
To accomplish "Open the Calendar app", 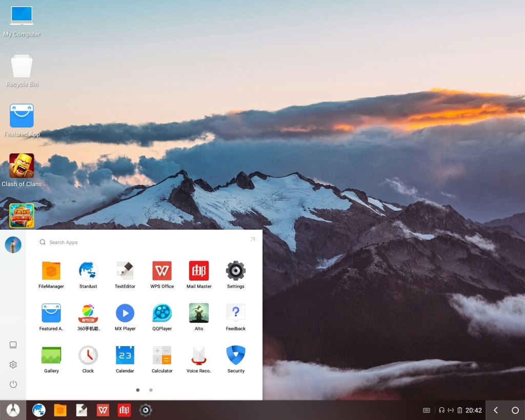I will pos(125,358).
